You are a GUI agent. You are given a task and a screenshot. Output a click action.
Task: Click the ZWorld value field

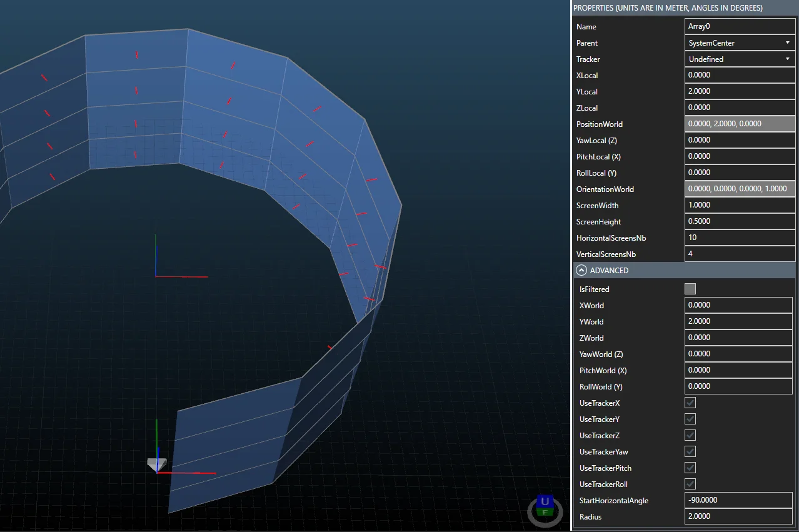[739, 338]
